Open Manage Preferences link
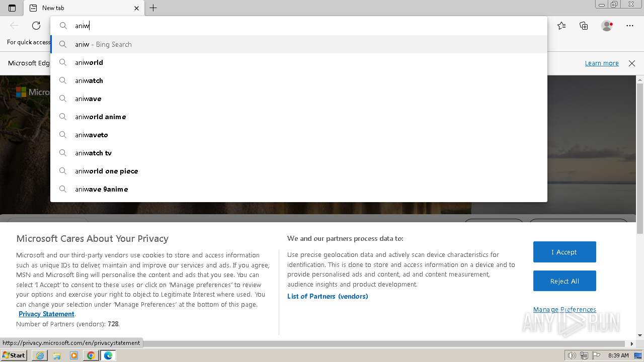Image resolution: width=644 pixels, height=362 pixels. tap(565, 309)
